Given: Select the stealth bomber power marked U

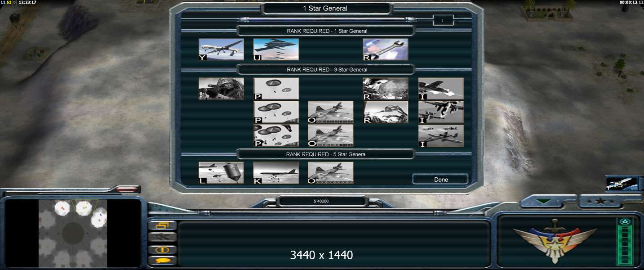Looking at the screenshot, I should [276, 49].
